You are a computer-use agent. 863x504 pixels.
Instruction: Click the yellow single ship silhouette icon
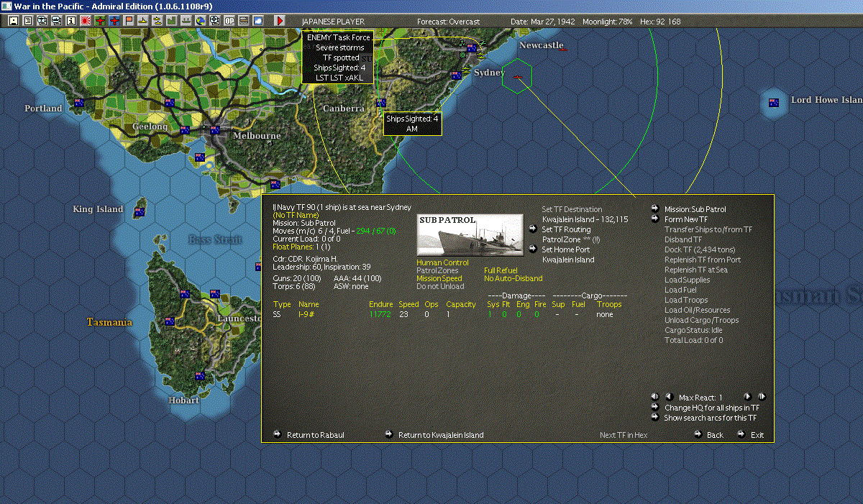point(143,21)
